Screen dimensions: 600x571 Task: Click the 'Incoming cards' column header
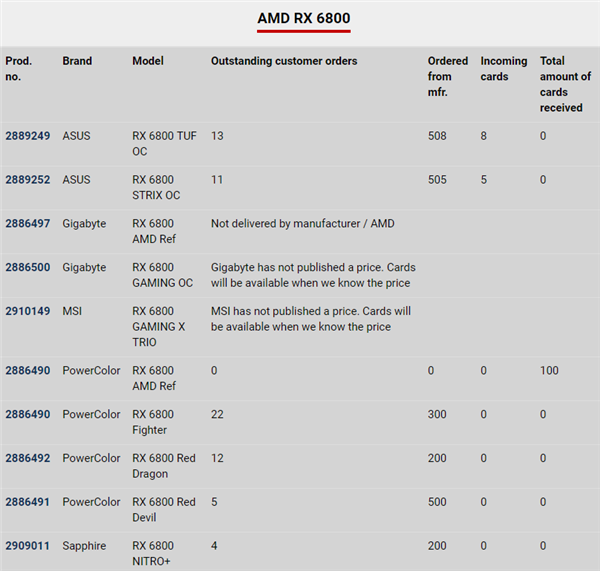pyautogui.click(x=504, y=69)
